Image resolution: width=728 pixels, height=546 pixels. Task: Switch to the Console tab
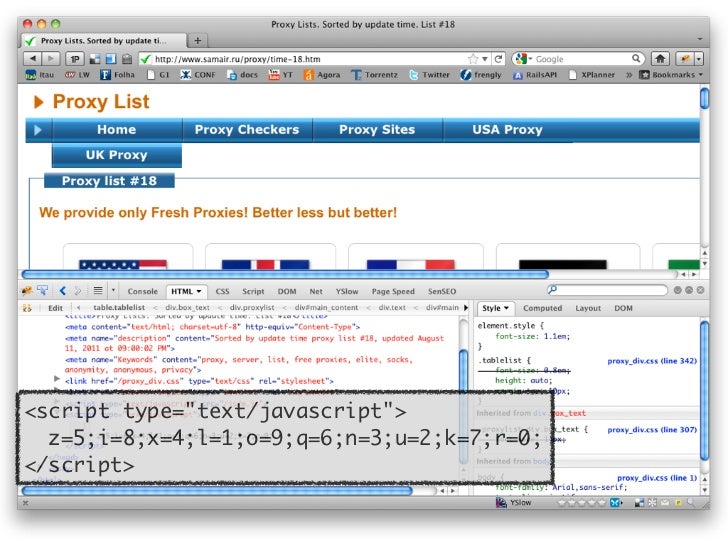click(143, 291)
